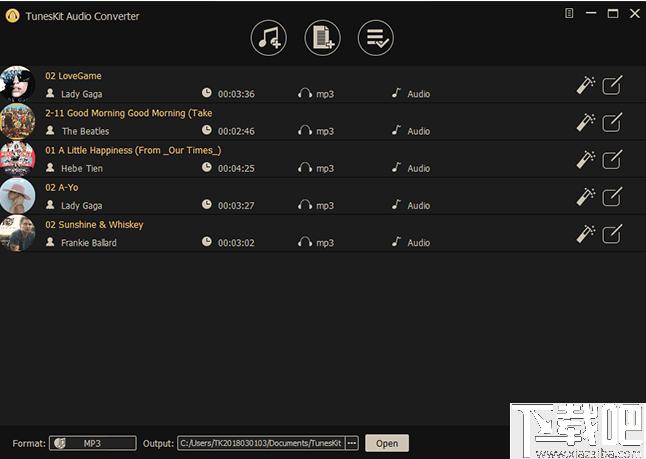Edit tags for 02 LoveGame
The image size is (646, 459).
(x=612, y=85)
